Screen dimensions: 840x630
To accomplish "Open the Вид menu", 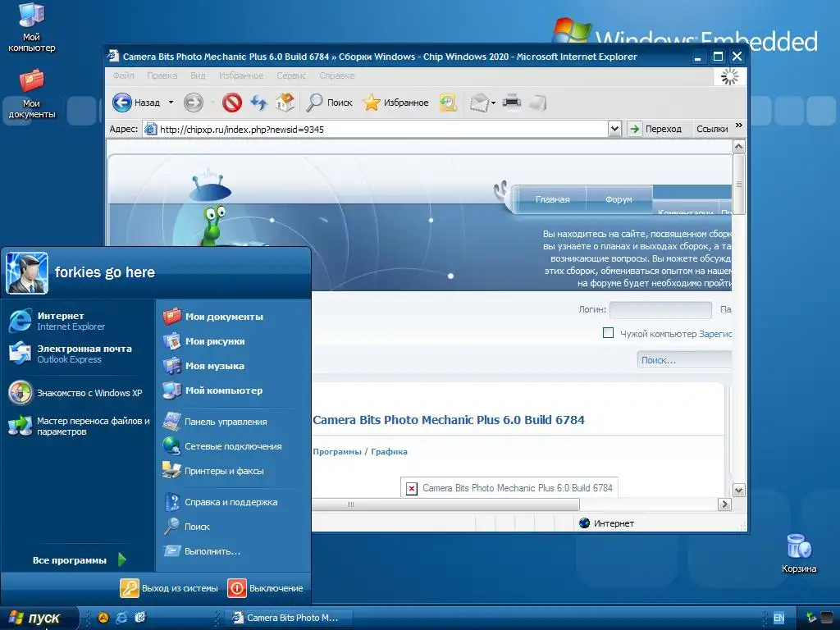I will [x=198, y=75].
